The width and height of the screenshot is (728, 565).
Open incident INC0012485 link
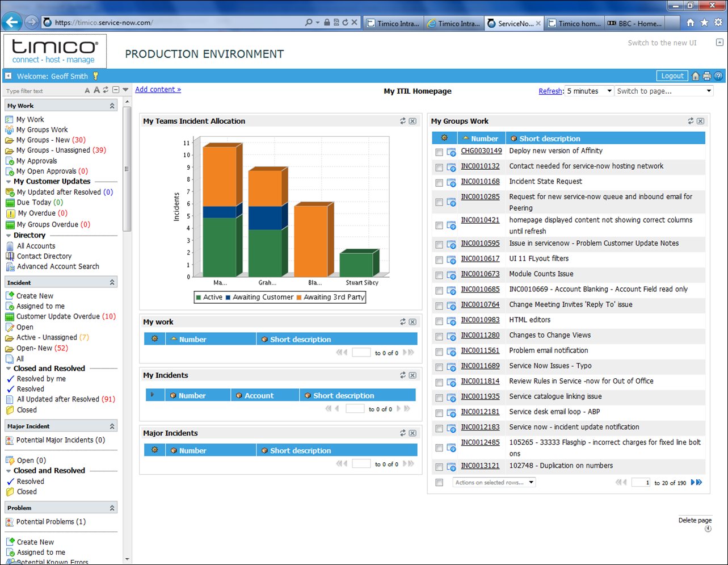tap(480, 442)
